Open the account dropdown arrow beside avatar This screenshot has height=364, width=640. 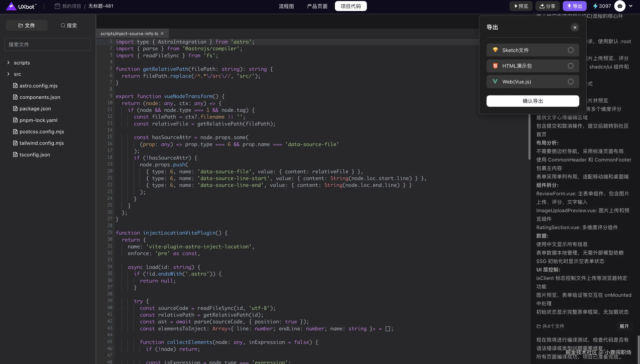631,6
